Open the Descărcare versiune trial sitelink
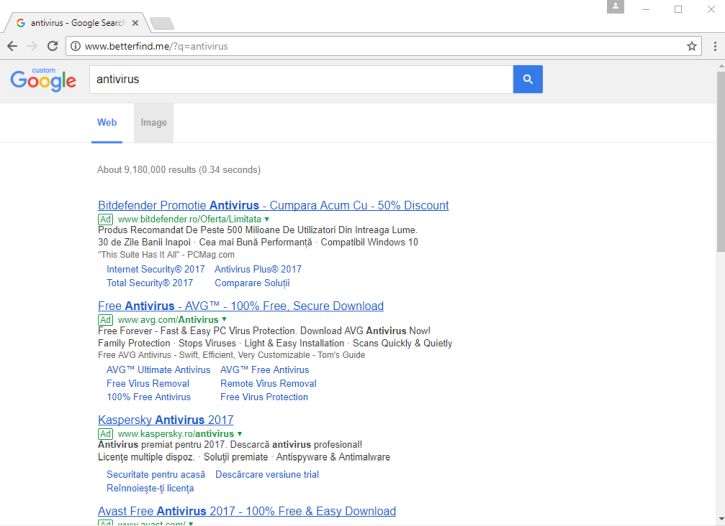Viewport: 725px width, 526px height. (x=267, y=474)
